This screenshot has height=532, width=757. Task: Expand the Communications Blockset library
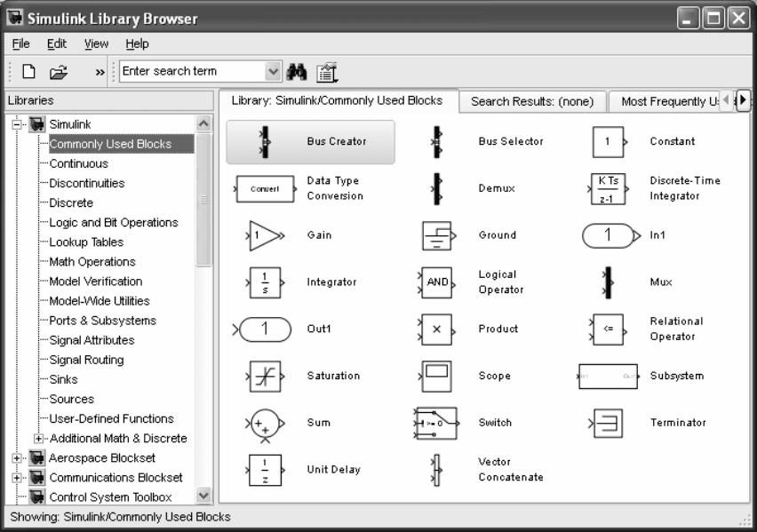tap(17, 478)
